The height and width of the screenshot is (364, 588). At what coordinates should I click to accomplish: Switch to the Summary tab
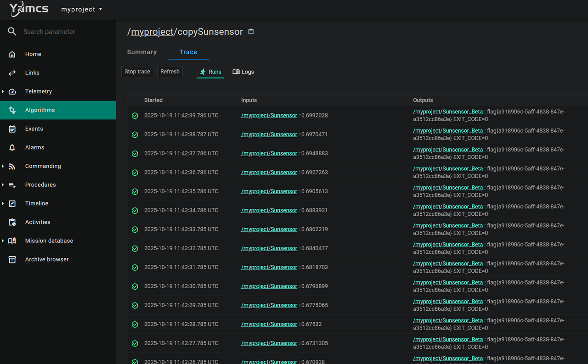(142, 52)
